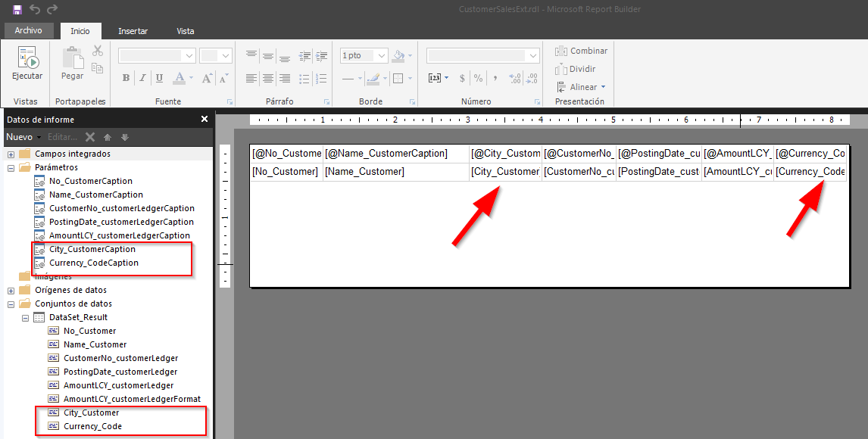Screen dimensions: 868x439
Task: Switch to the Inicio tab
Action: [x=80, y=31]
